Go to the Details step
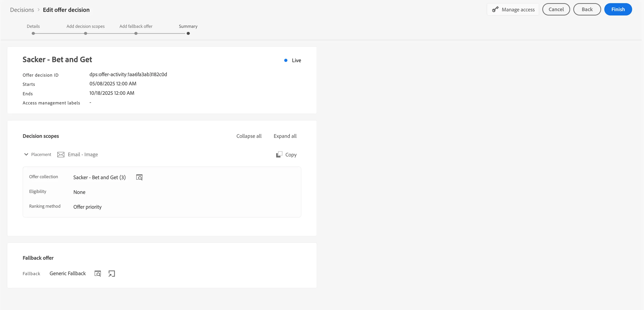Viewport: 644px width, 310px height. click(33, 26)
